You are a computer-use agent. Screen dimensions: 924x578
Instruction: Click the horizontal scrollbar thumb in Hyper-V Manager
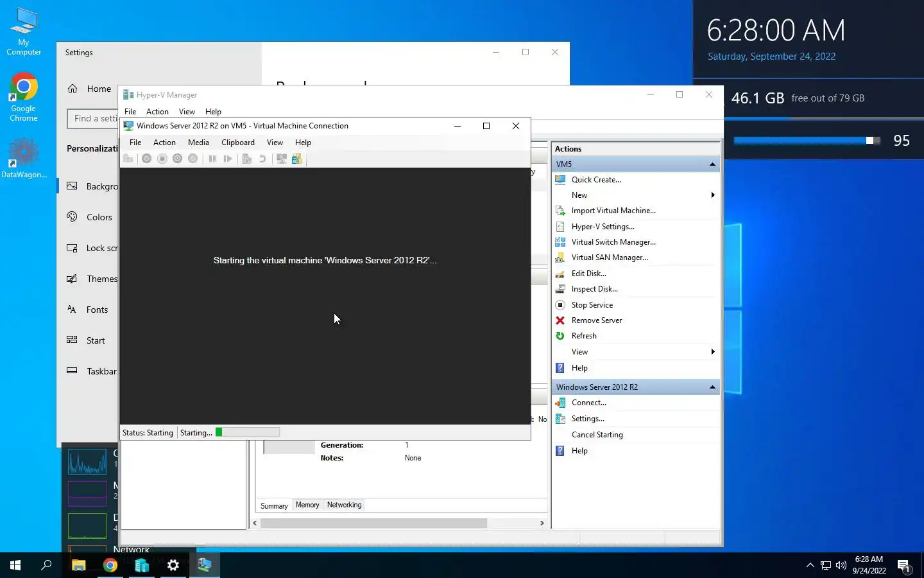pos(373,523)
